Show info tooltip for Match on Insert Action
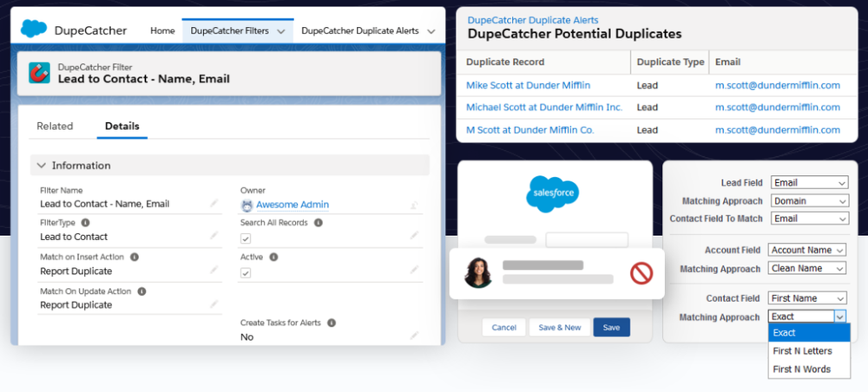This screenshot has height=392, width=868. pos(134,257)
